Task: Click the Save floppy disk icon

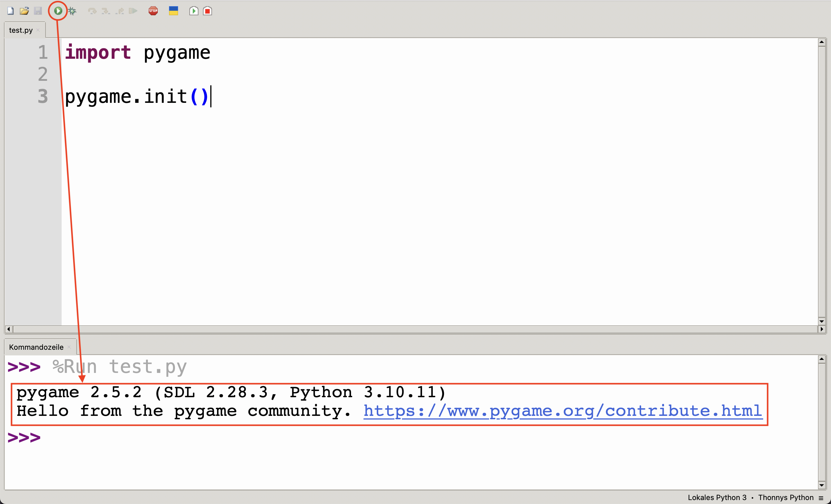Action: point(38,11)
